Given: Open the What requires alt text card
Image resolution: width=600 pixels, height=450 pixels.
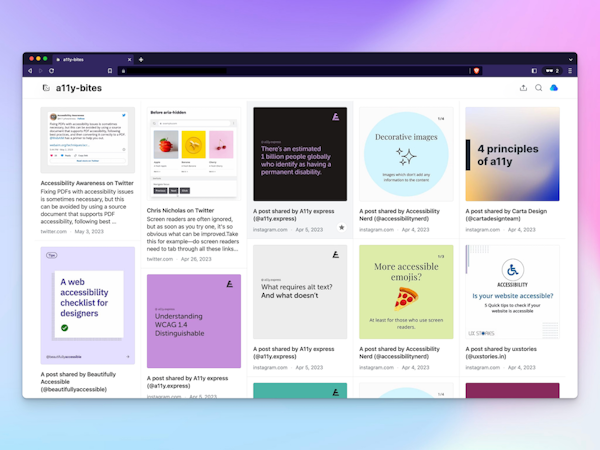Looking at the screenshot, I should click(x=300, y=292).
